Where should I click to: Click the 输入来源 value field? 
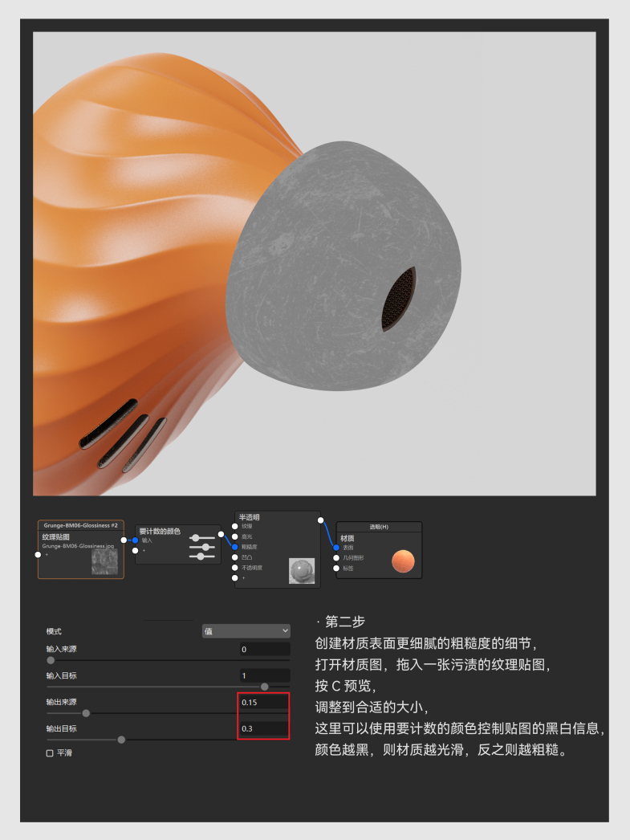point(264,649)
